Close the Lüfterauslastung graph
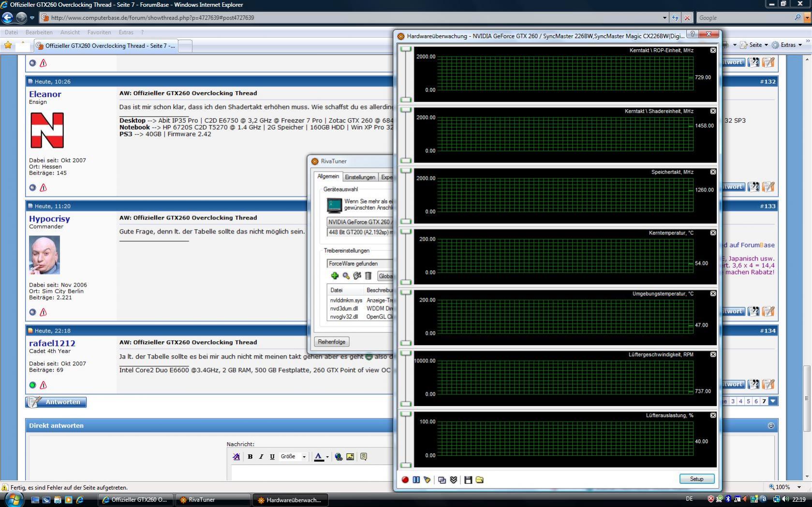Image resolution: width=812 pixels, height=507 pixels. [x=713, y=415]
